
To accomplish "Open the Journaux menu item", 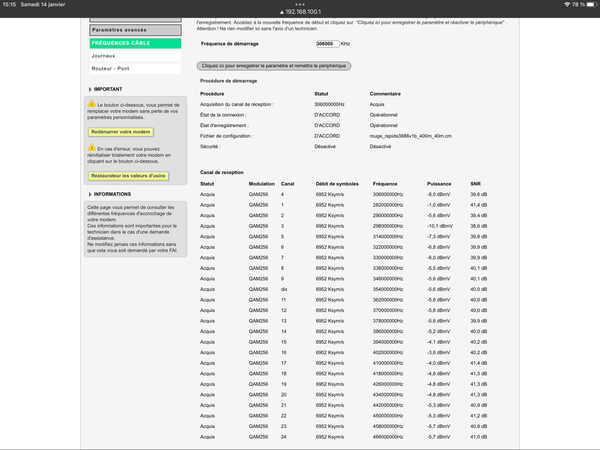I will (x=135, y=56).
